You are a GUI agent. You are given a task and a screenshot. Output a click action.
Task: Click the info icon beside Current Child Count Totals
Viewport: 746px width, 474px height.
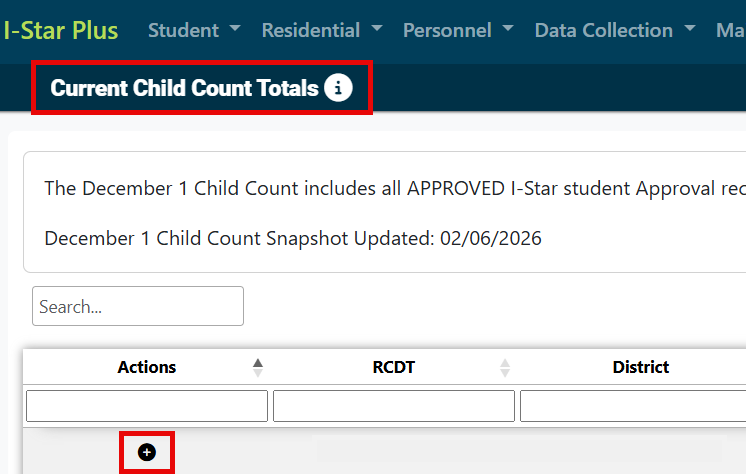(338, 88)
